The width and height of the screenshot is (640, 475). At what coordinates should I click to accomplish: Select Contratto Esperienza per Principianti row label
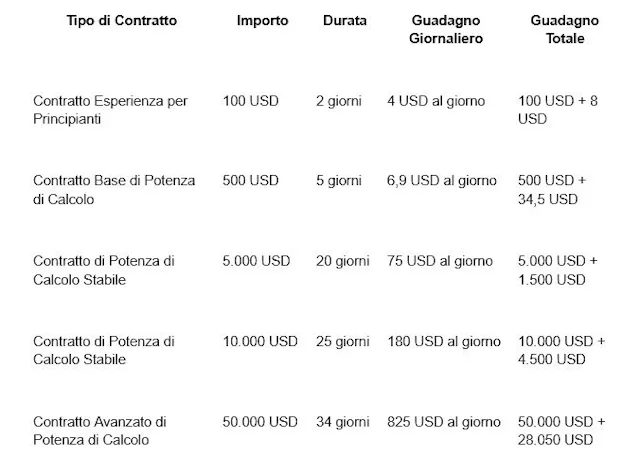(x=110, y=110)
